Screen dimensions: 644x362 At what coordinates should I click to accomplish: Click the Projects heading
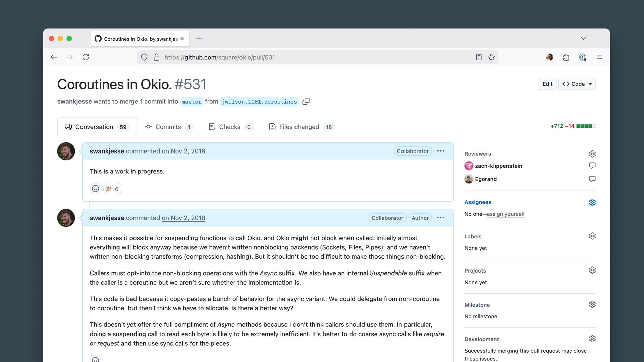coord(475,271)
